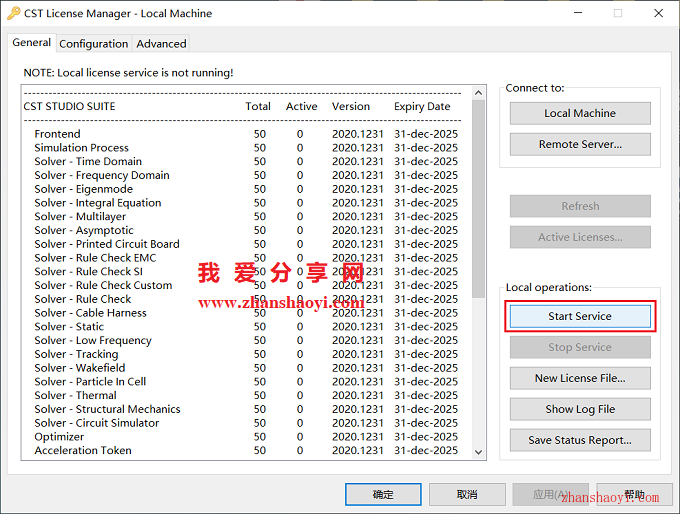Click the Active Licenses button
This screenshot has height=514, width=680.
pyautogui.click(x=580, y=237)
